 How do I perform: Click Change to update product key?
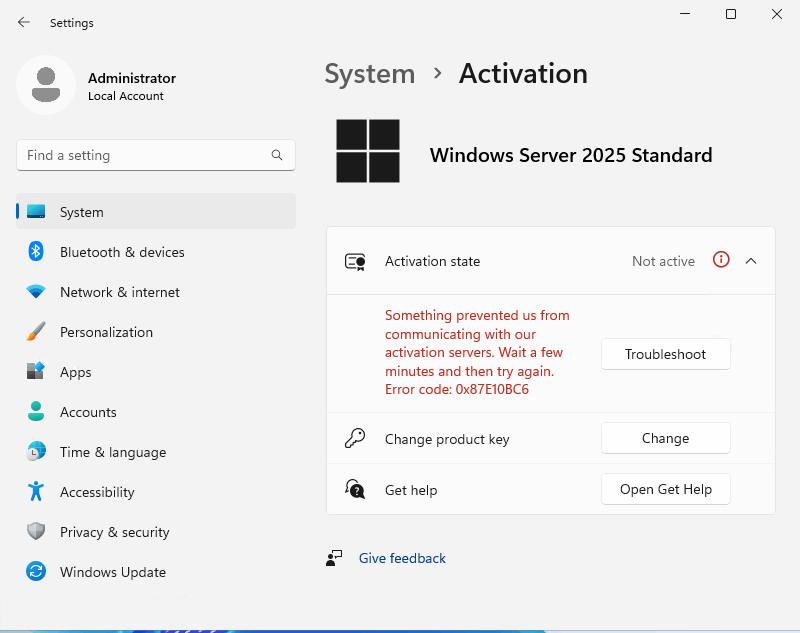[x=665, y=438]
